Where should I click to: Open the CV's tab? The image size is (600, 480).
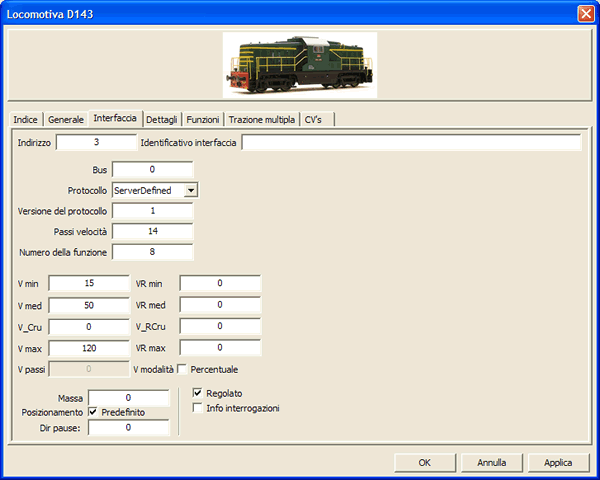(x=314, y=119)
